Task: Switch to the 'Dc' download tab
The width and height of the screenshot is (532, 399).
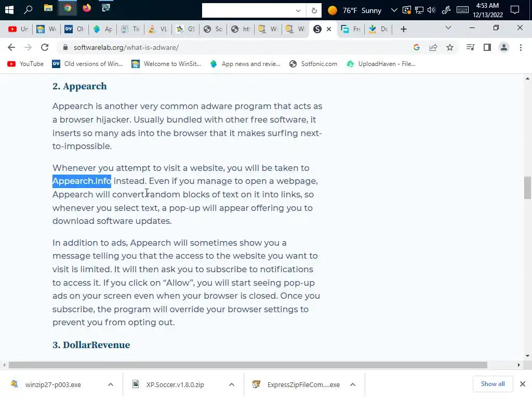Action: tap(379, 29)
